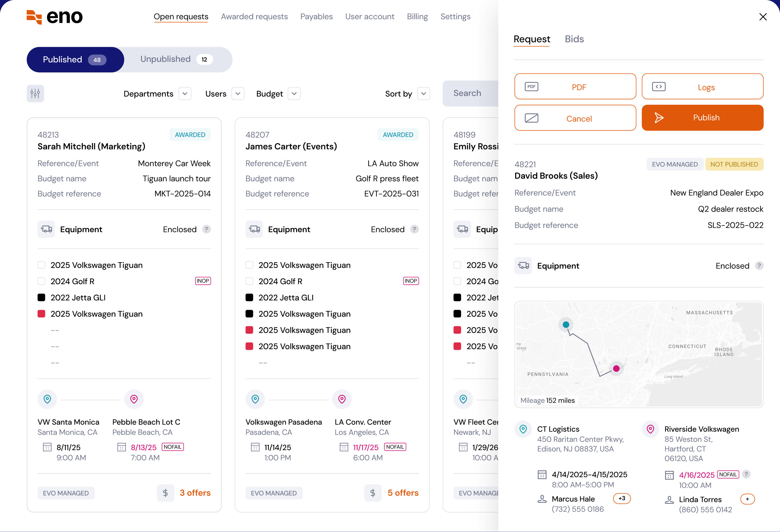Expand Linda Torres plus contacts badge

coord(747,499)
